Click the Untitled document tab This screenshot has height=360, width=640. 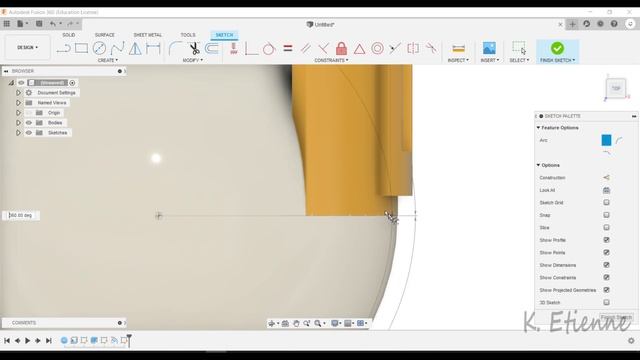point(321,24)
